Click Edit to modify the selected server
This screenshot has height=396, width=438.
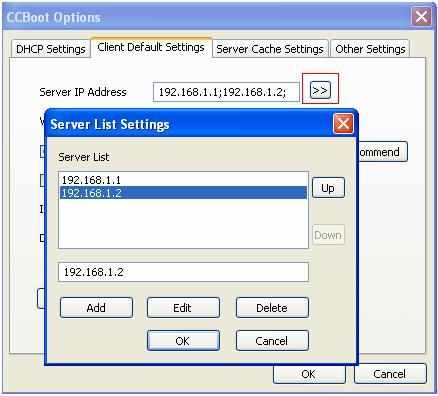[183, 308]
